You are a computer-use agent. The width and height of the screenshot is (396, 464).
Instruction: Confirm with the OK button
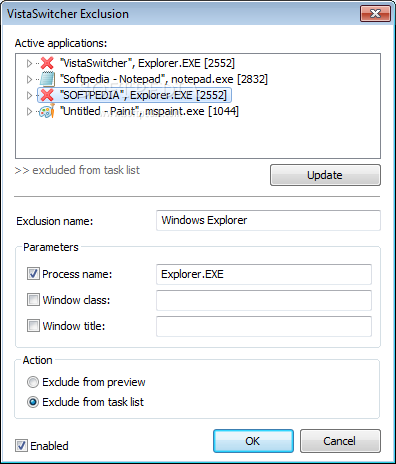(x=253, y=441)
